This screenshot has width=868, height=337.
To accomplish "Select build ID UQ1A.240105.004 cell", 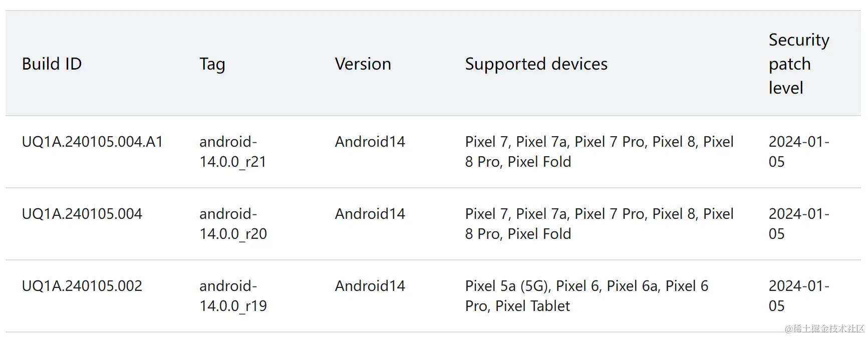I will (x=82, y=214).
